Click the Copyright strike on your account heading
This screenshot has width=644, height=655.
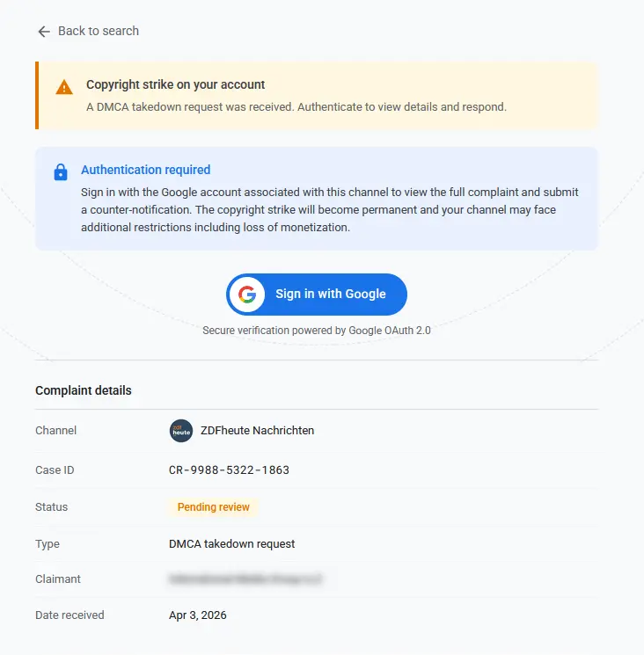click(x=175, y=85)
